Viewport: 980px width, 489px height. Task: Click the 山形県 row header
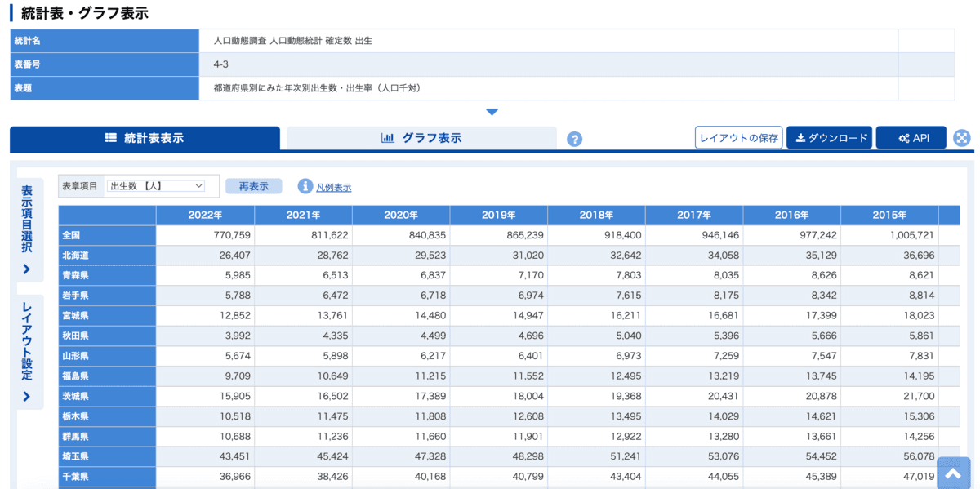(x=107, y=356)
